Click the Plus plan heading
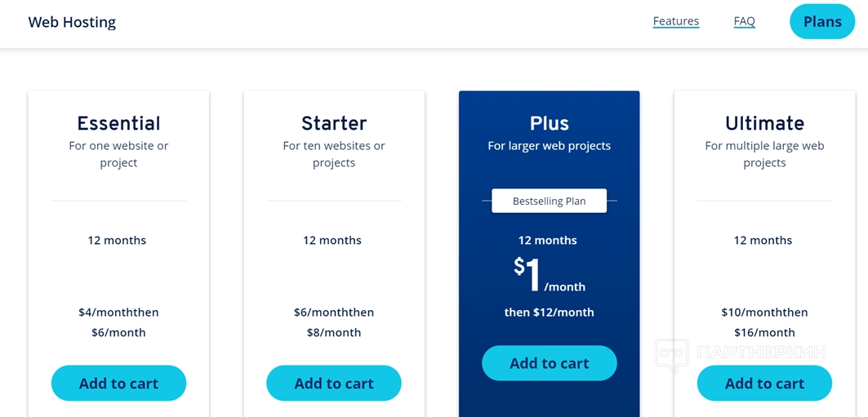This screenshot has width=868, height=417. [549, 123]
